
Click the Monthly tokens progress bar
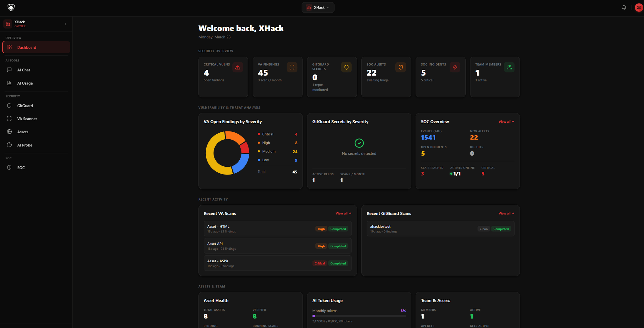coord(359,316)
